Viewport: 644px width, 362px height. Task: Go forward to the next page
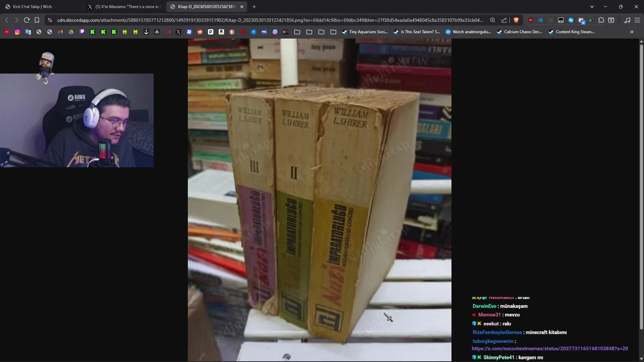[x=16, y=20]
